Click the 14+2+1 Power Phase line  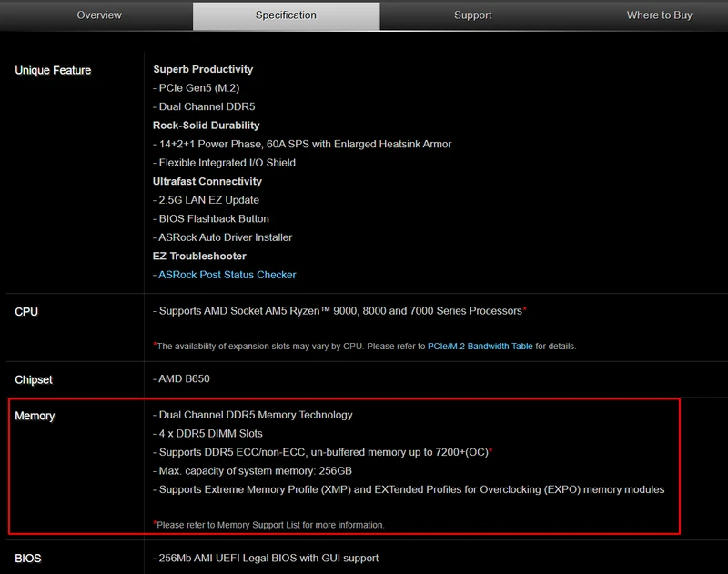click(302, 145)
